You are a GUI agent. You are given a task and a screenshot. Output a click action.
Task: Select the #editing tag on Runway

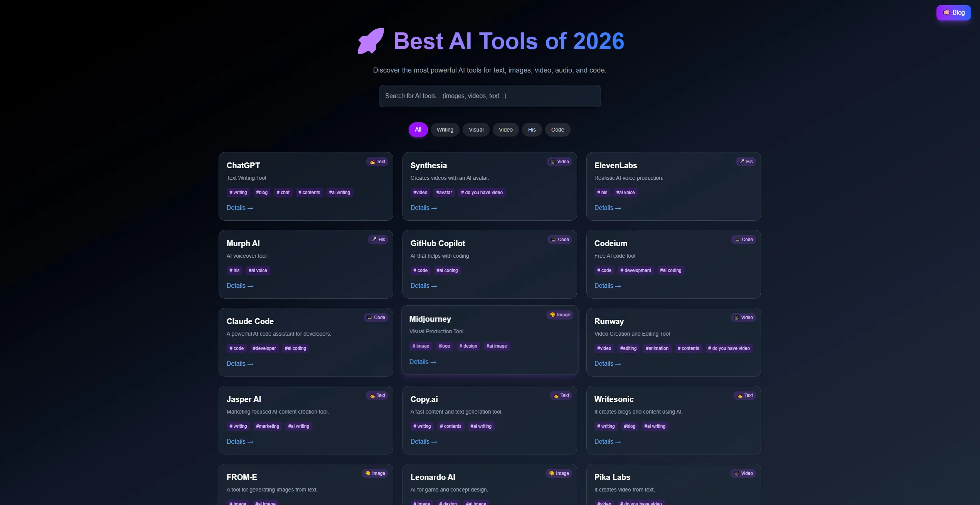(628, 348)
